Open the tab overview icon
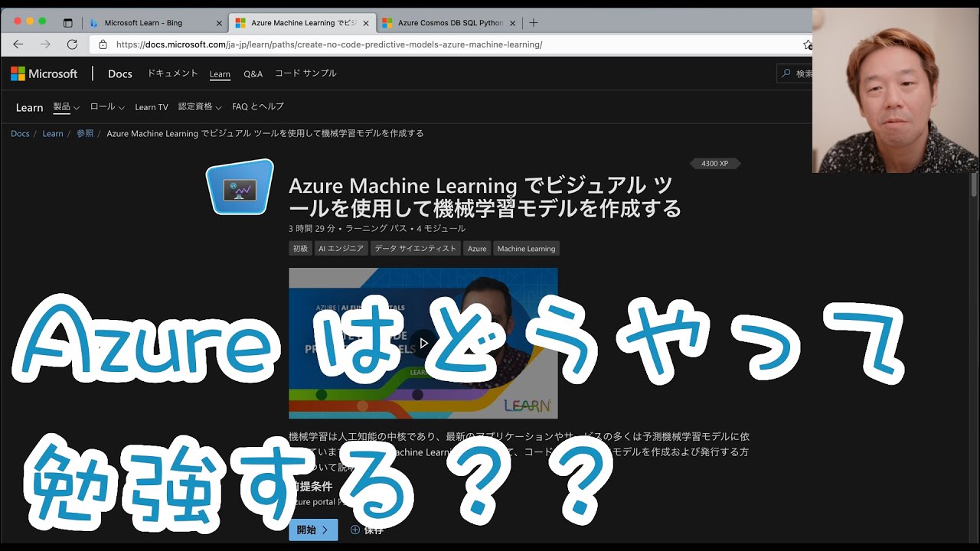This screenshot has width=980, height=551. click(67, 23)
